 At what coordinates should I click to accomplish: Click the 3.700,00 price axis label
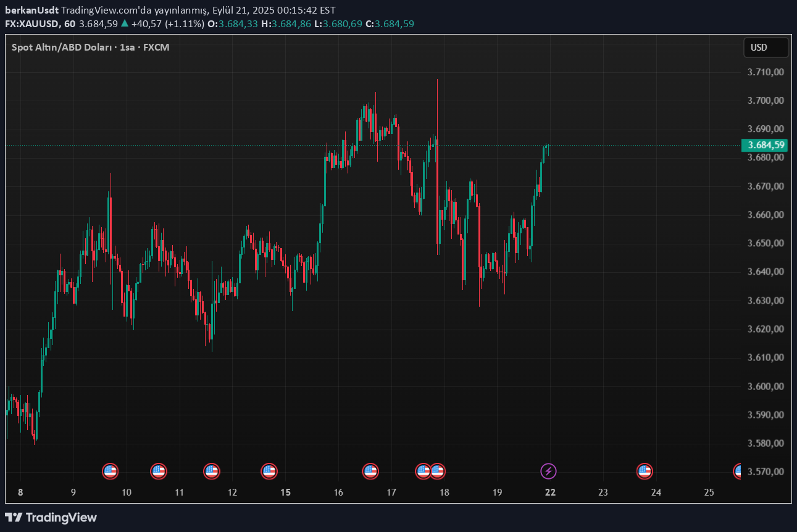coord(765,101)
